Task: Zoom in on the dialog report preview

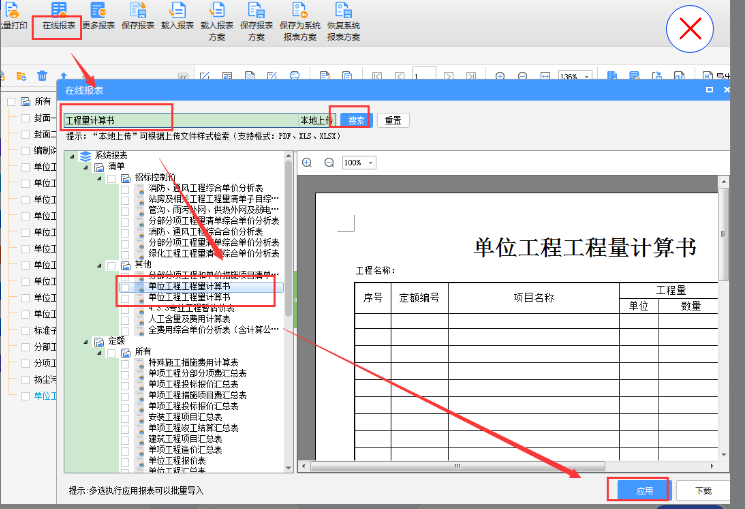Action: tap(307, 163)
